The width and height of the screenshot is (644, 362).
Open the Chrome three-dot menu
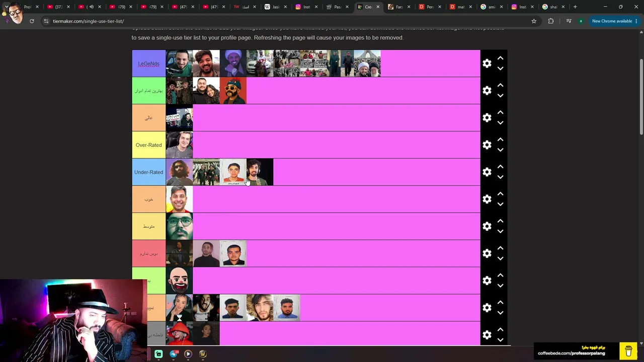(636, 21)
